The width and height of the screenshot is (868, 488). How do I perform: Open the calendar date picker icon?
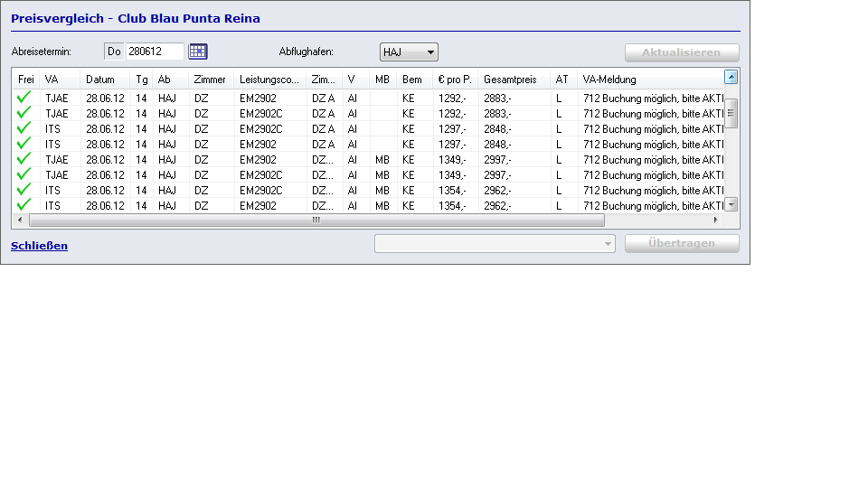pos(198,52)
